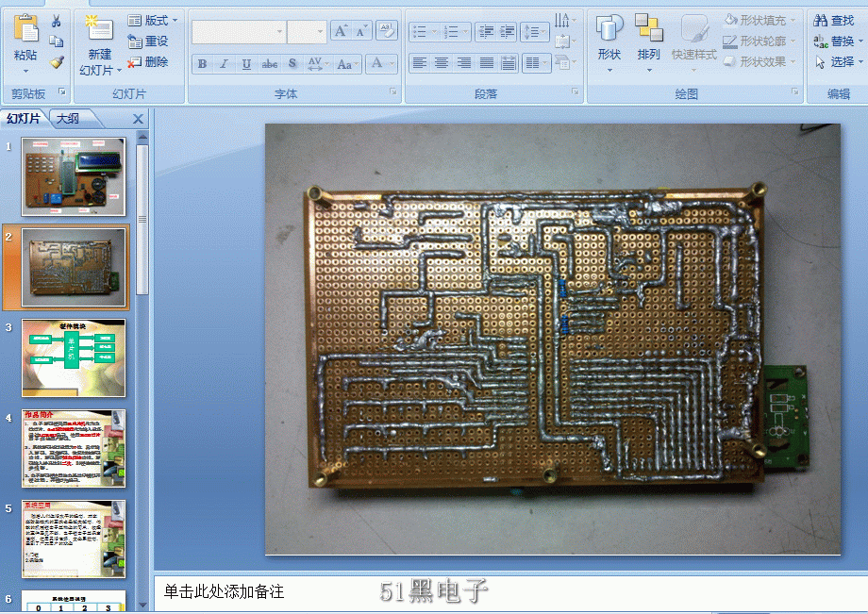Open the 段落 paragraph dialog launcher
The height and width of the screenshot is (614, 868).
tap(576, 91)
